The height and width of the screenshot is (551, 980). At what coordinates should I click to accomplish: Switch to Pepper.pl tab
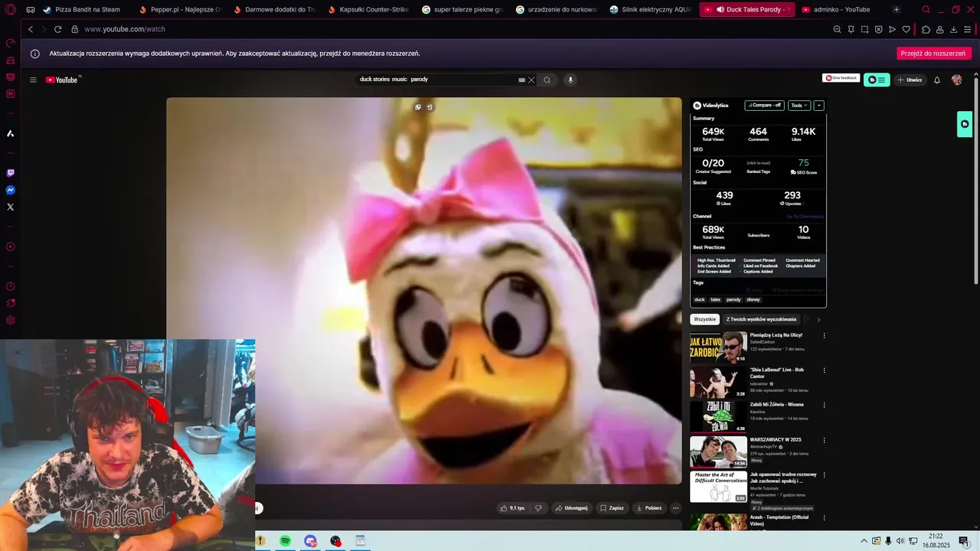(180, 10)
